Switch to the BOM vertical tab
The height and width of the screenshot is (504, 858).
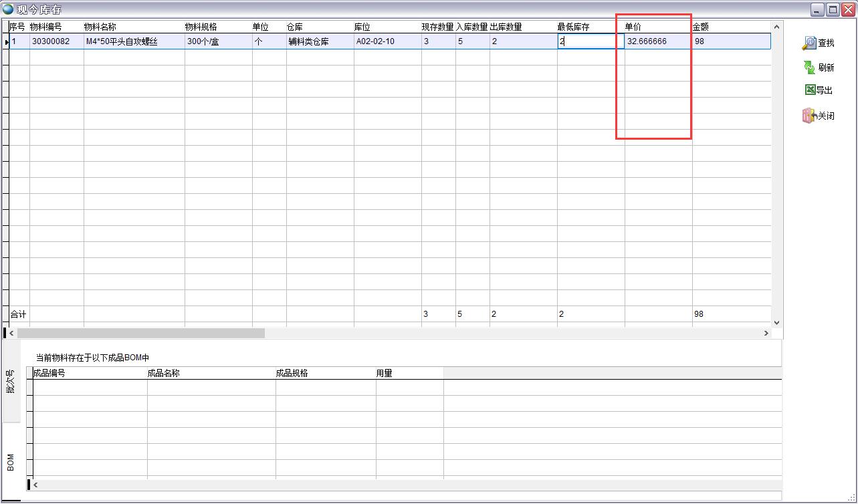point(11,463)
